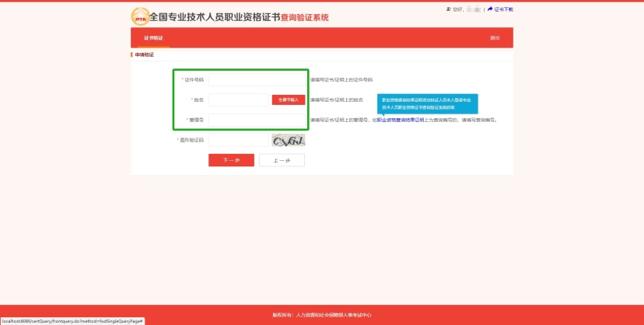Open the 职业资格查询结果证明 link
Screen dimensions: 644x325
point(401,121)
